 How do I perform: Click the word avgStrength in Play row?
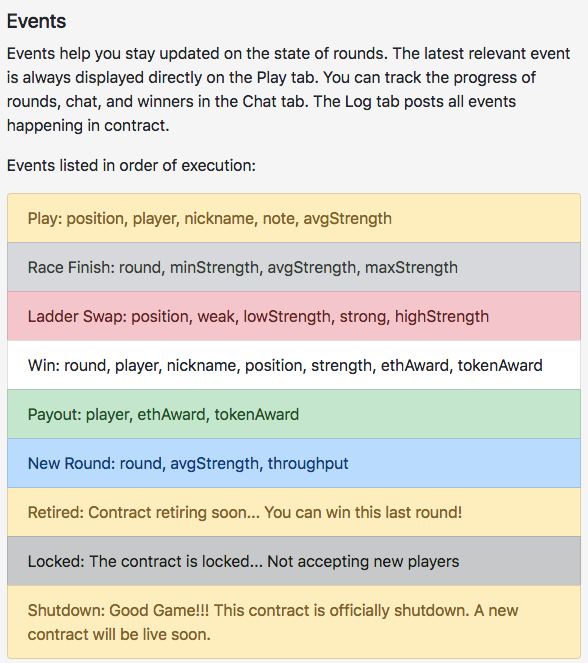click(x=347, y=219)
